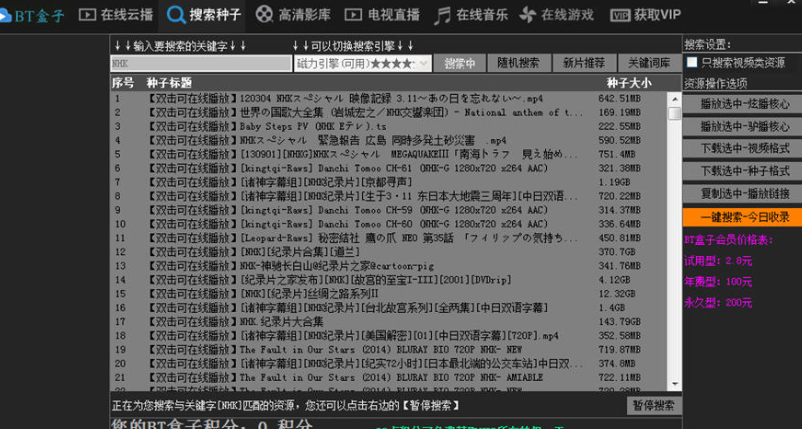The height and width of the screenshot is (429, 802).
Task: Click 下载选中-视频格式 button
Action: click(744, 149)
